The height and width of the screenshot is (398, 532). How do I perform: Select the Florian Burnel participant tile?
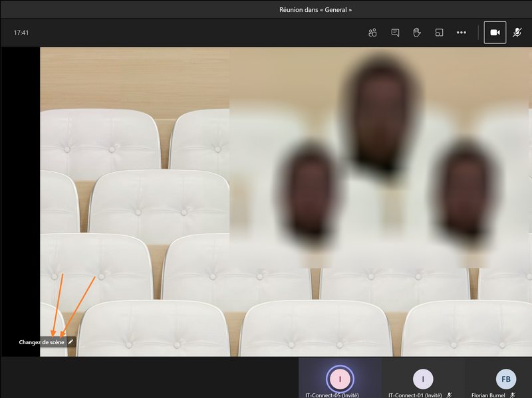[506, 380]
